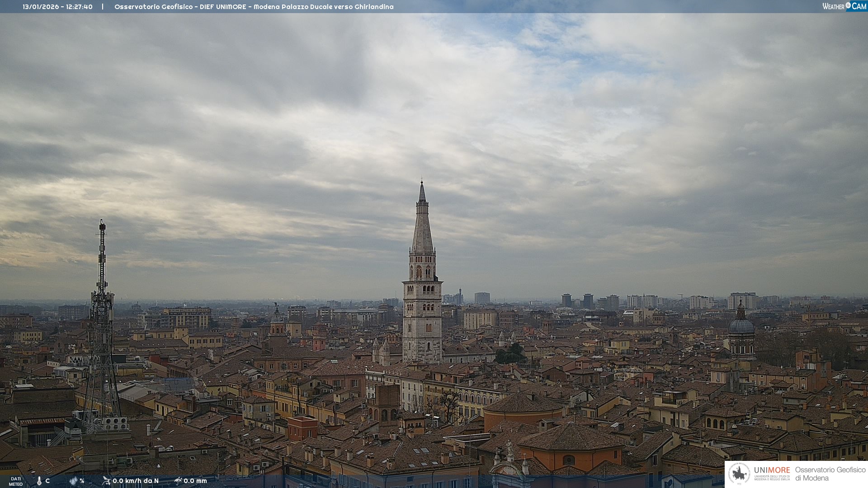Click Osservatorio Geofisico di Modena text
This screenshot has width=868, height=488.
(830, 474)
